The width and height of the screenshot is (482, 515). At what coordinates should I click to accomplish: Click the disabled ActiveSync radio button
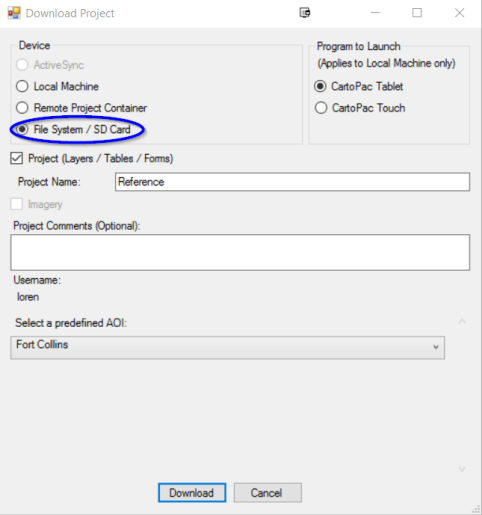(x=22, y=65)
